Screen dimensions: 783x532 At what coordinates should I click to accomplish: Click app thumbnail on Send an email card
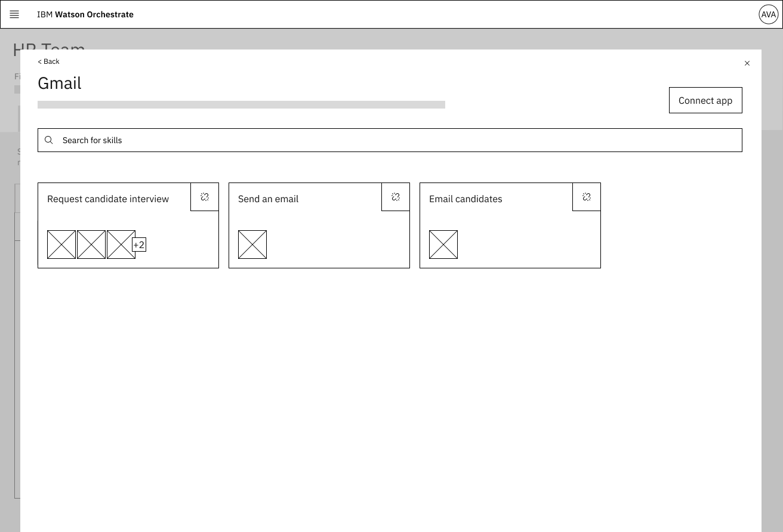coord(252,245)
